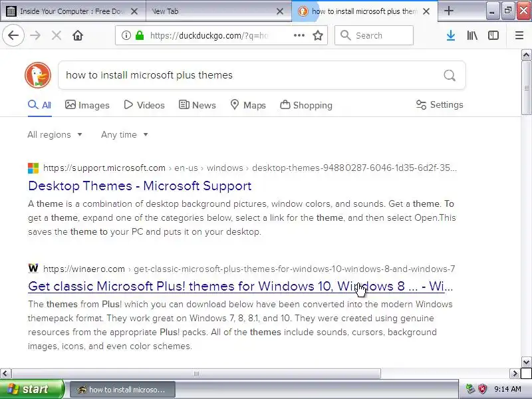
Task: Close the Inside Your Computer tab
Action: [x=134, y=11]
